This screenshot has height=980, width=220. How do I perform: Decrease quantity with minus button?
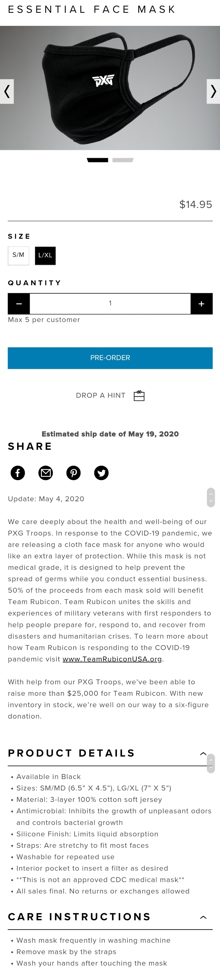pyautogui.click(x=19, y=304)
